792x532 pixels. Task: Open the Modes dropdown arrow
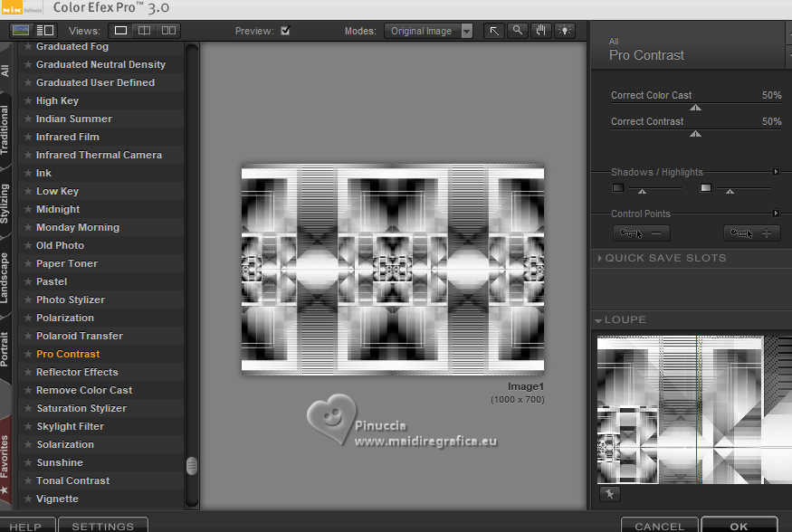coord(467,32)
